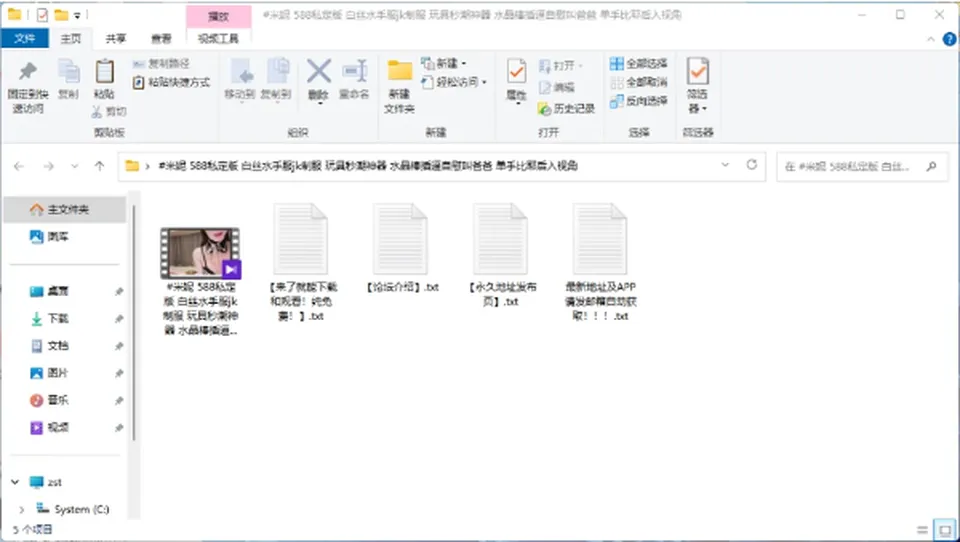960x542 pixels.
Task: Click the properties checkmark in title bar toolbar
Action: [x=42, y=15]
